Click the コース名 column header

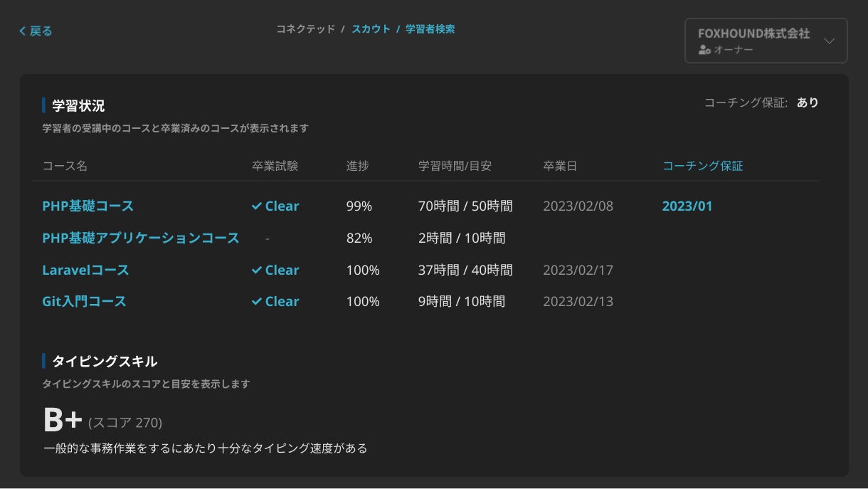[65, 166]
